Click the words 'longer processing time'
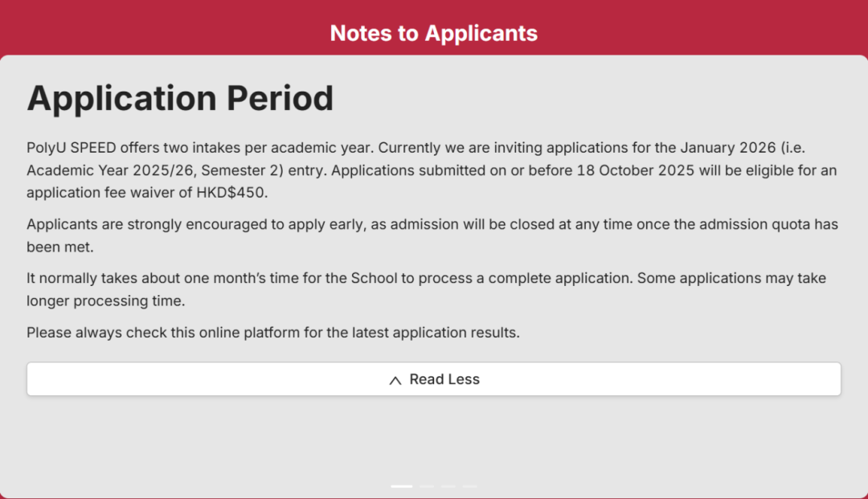 (106, 301)
